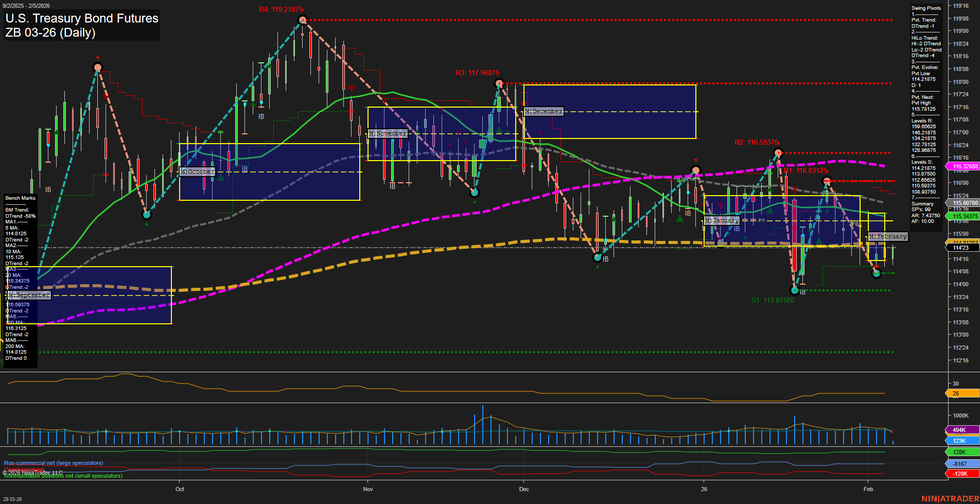Click the NinjaTrader logo in the corner

point(950,499)
